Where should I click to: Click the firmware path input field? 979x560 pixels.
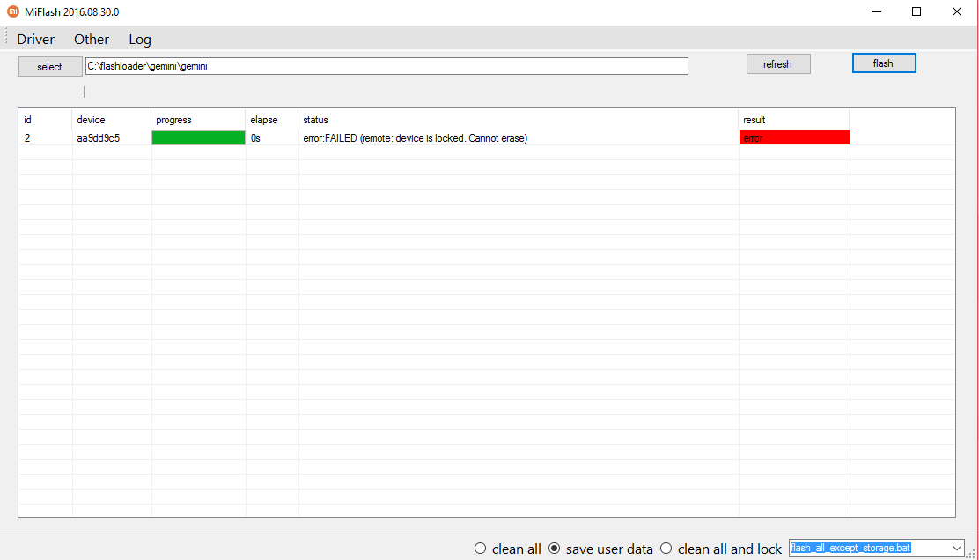pyautogui.click(x=386, y=66)
